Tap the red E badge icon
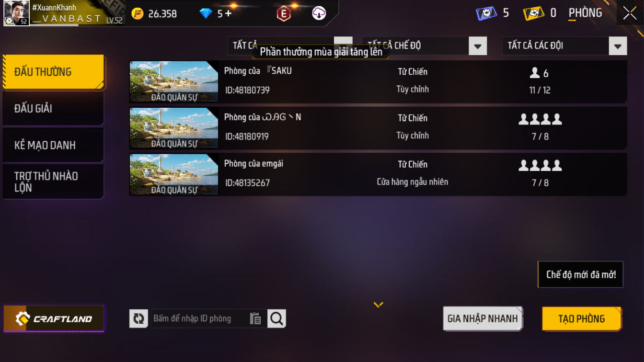The width and height of the screenshot is (644, 362). [284, 13]
